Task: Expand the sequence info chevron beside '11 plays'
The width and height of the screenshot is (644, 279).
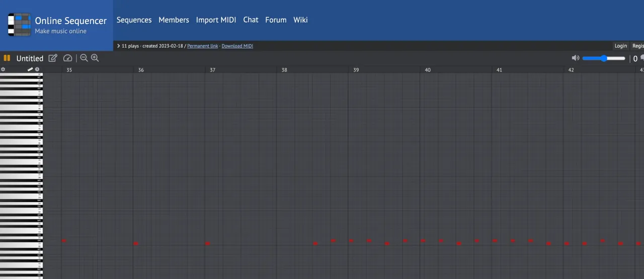Action: click(x=118, y=46)
